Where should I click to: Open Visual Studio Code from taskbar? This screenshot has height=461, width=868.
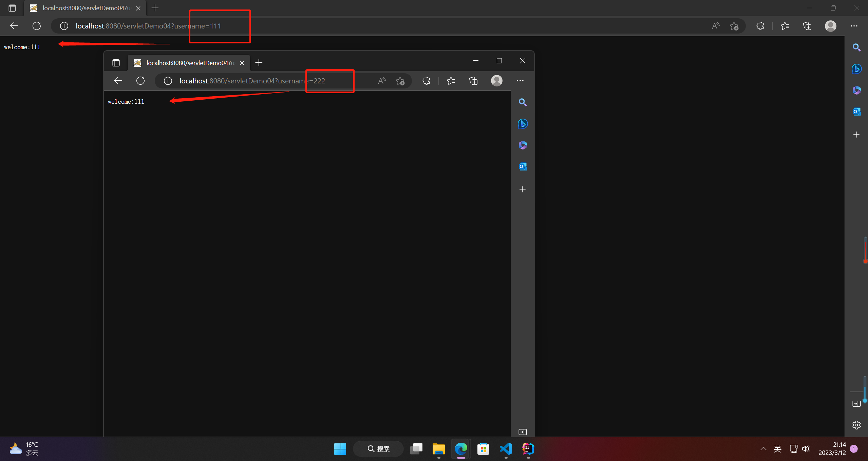coord(506,449)
